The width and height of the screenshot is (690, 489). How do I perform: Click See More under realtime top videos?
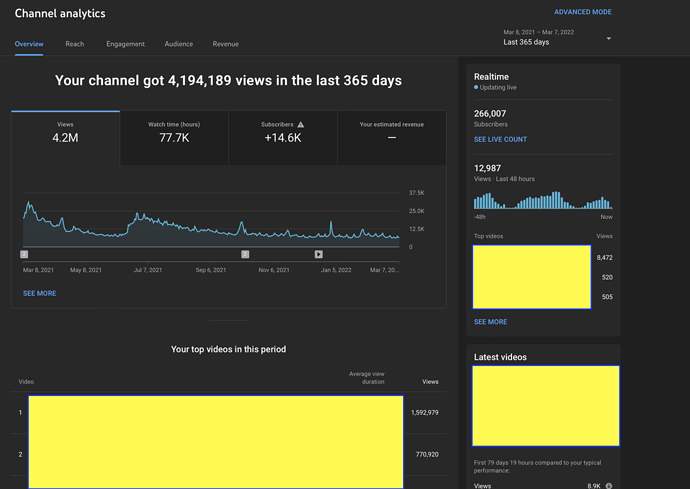pos(490,322)
